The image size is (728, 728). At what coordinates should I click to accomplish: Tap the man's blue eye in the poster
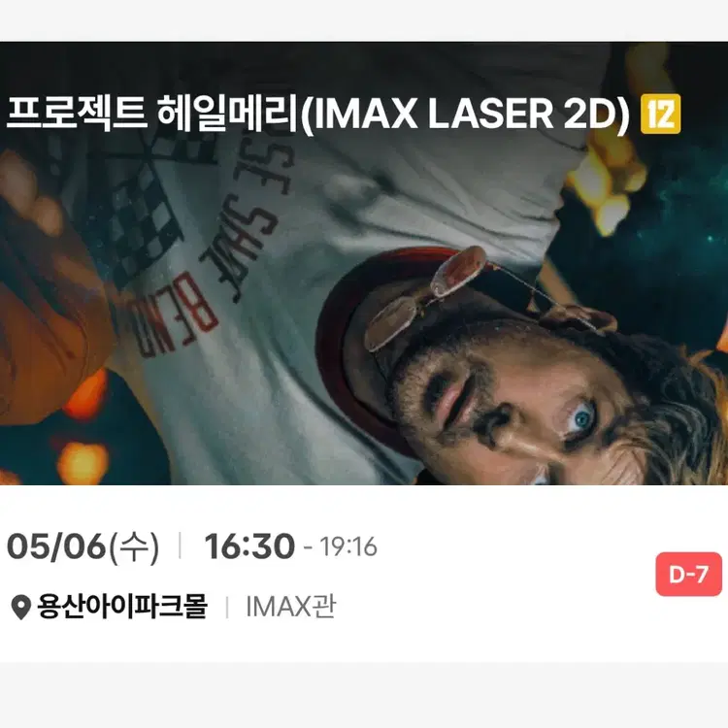(582, 417)
